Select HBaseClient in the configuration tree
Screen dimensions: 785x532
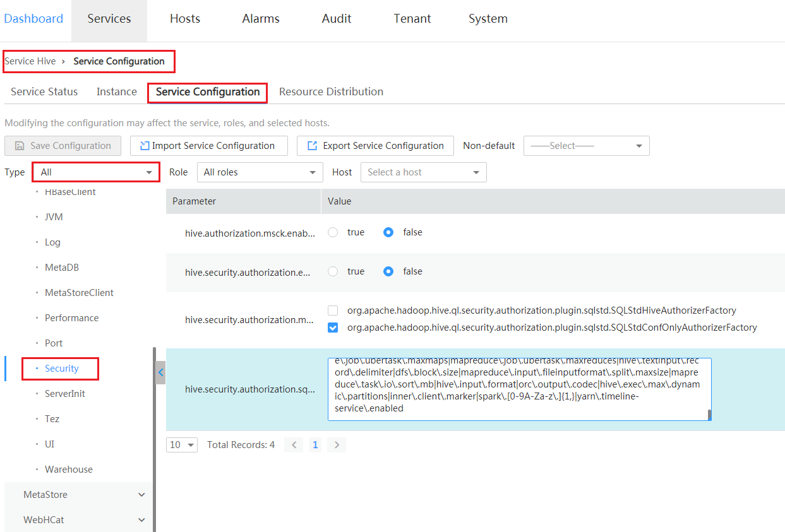(x=70, y=192)
